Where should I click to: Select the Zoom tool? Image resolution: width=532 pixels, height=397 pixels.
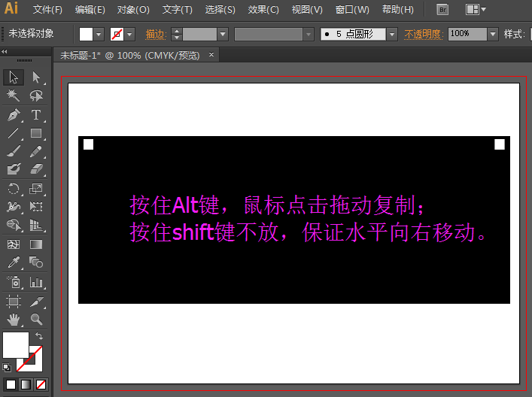(x=36, y=320)
